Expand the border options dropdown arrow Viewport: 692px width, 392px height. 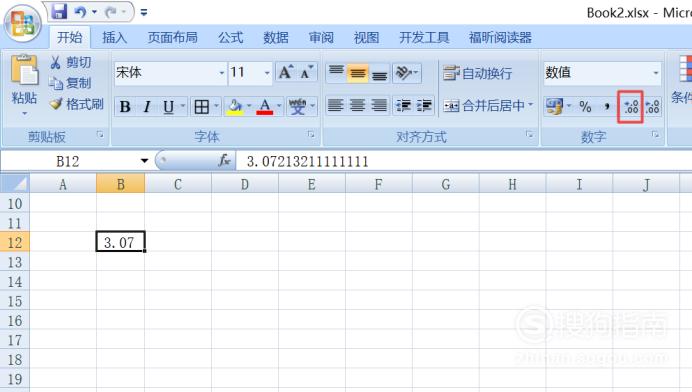coord(216,106)
